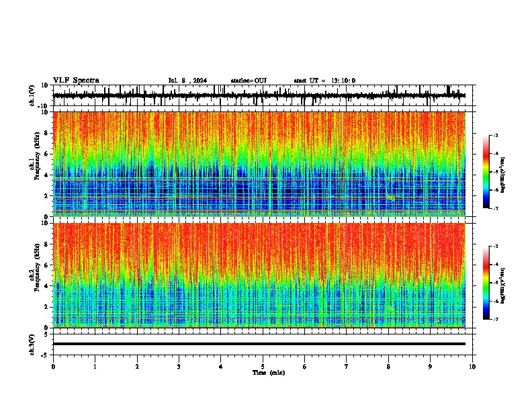Click the thick black ch.3 voltage line
The width and height of the screenshot is (532, 411).
click(x=259, y=344)
